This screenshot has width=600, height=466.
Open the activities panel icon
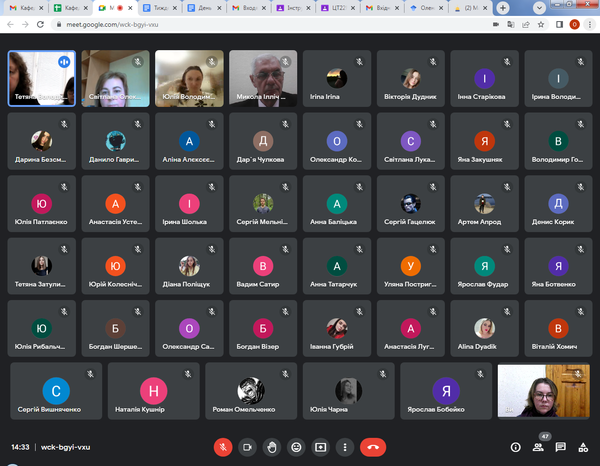(583, 447)
